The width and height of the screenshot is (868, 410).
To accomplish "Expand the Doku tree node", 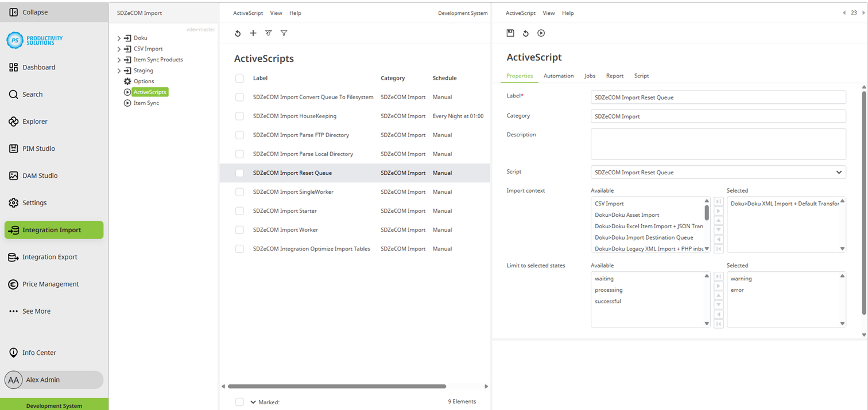I will click(x=119, y=38).
